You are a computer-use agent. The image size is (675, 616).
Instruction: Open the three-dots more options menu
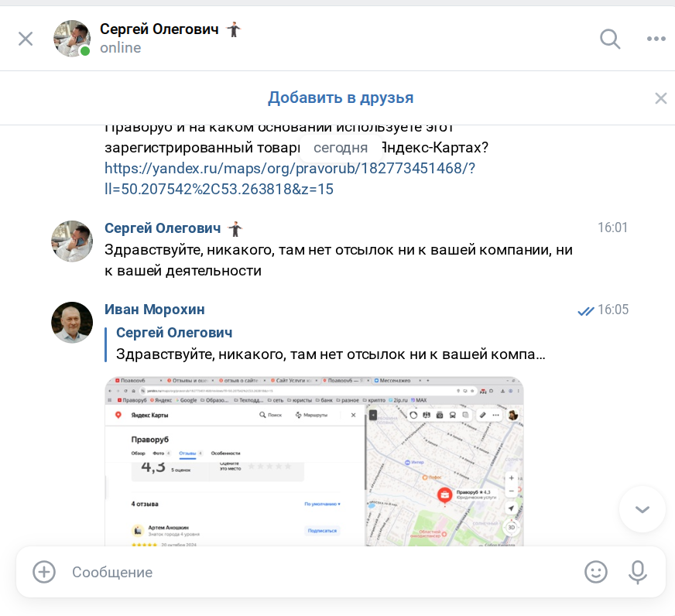(656, 39)
